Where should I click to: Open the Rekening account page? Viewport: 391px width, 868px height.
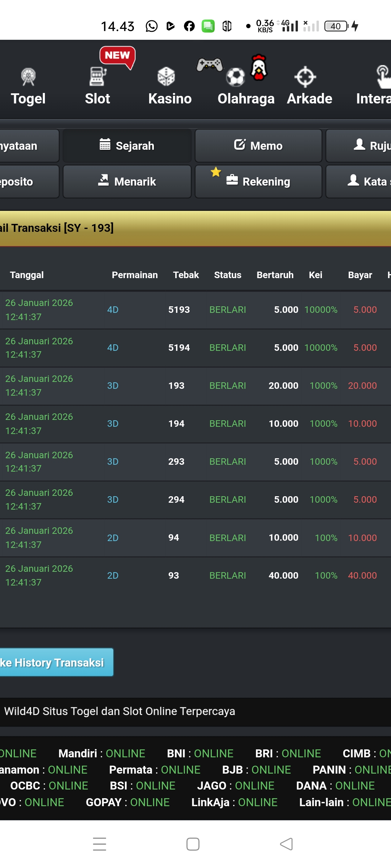click(x=258, y=182)
